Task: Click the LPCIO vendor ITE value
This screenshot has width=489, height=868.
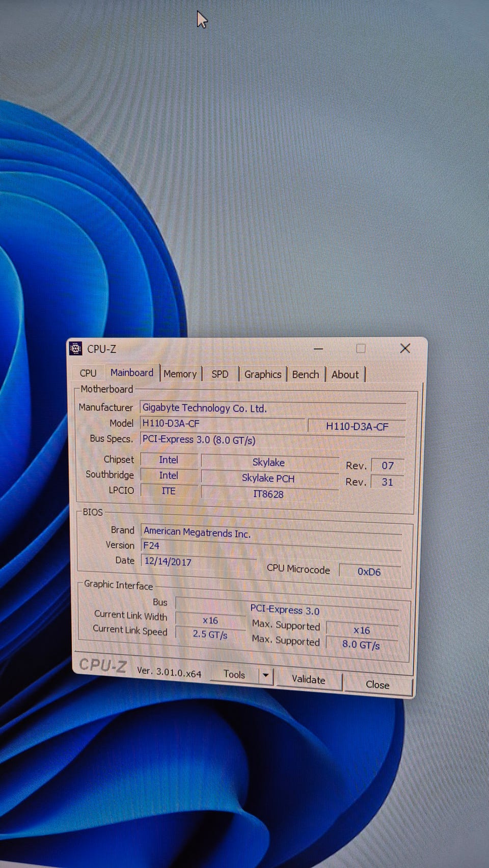Action: point(169,491)
